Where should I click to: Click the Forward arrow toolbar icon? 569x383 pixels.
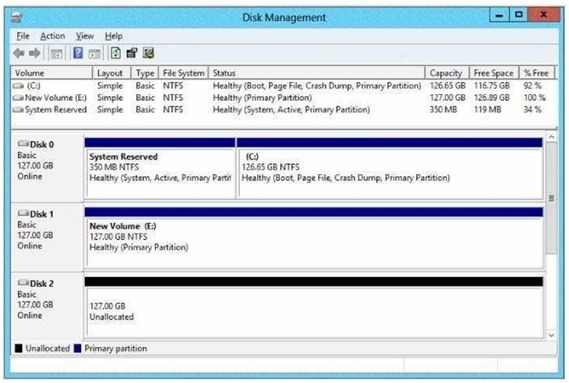[35, 53]
